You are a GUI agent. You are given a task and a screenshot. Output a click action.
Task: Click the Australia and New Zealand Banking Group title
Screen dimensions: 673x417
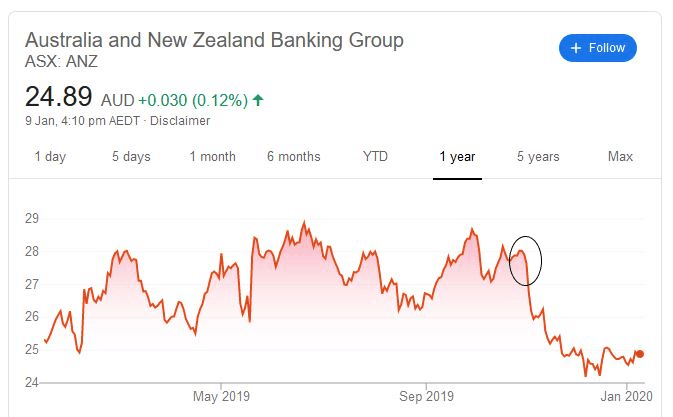pyautogui.click(x=214, y=41)
